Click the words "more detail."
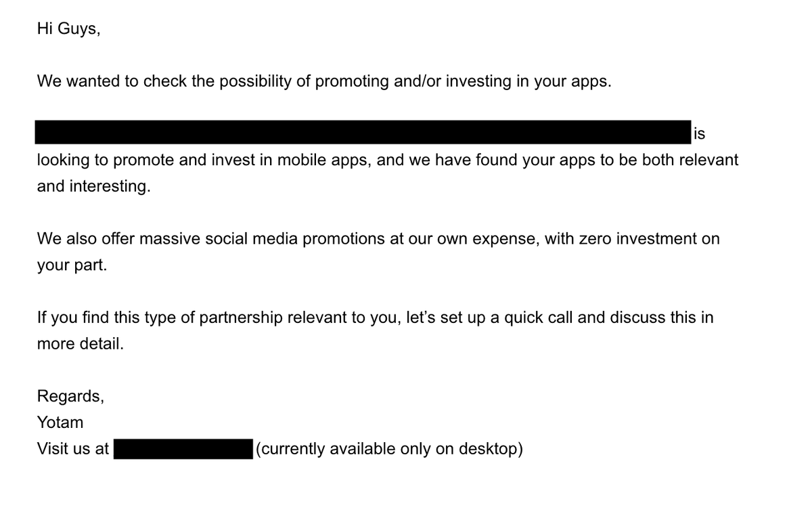Screen dimensions: 812x518 [x=81, y=343]
